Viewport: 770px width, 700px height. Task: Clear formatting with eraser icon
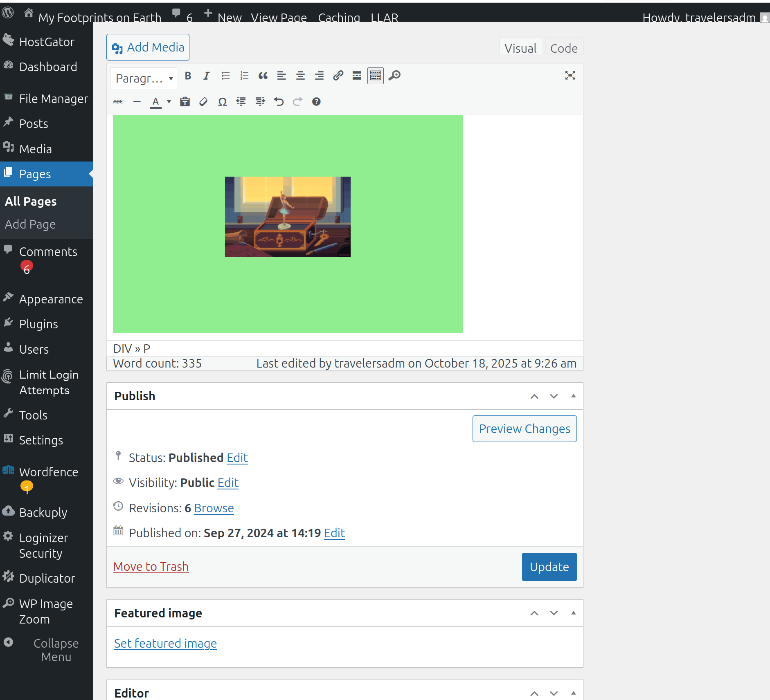click(x=203, y=102)
